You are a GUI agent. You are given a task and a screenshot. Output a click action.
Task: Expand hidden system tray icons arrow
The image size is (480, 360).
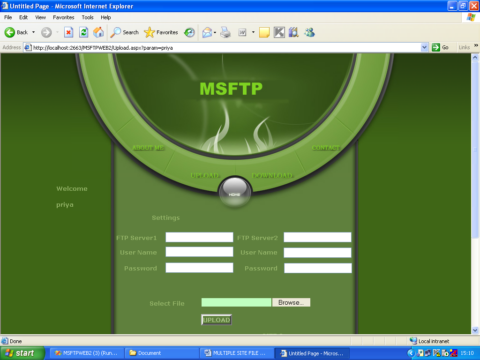411,353
